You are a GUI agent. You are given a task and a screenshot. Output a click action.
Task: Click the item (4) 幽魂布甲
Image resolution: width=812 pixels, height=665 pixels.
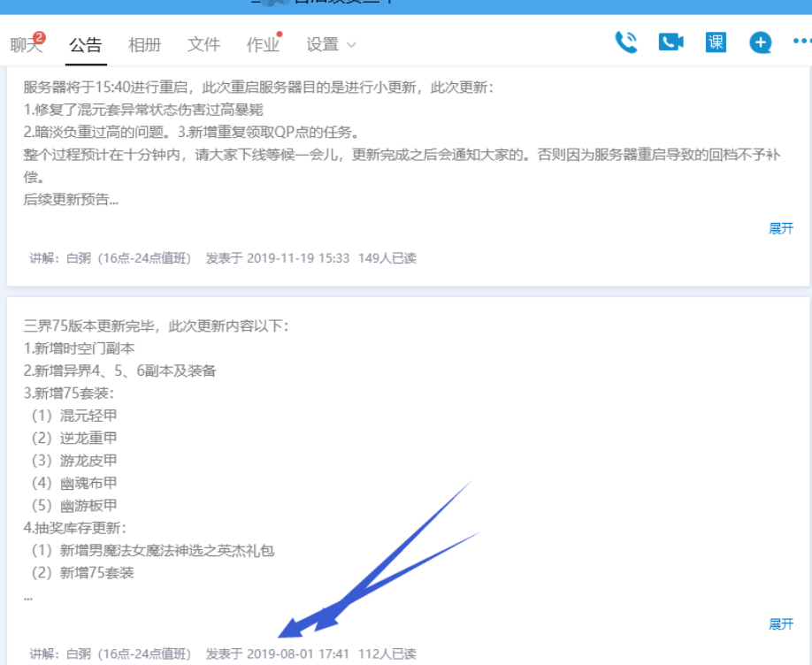(74, 483)
